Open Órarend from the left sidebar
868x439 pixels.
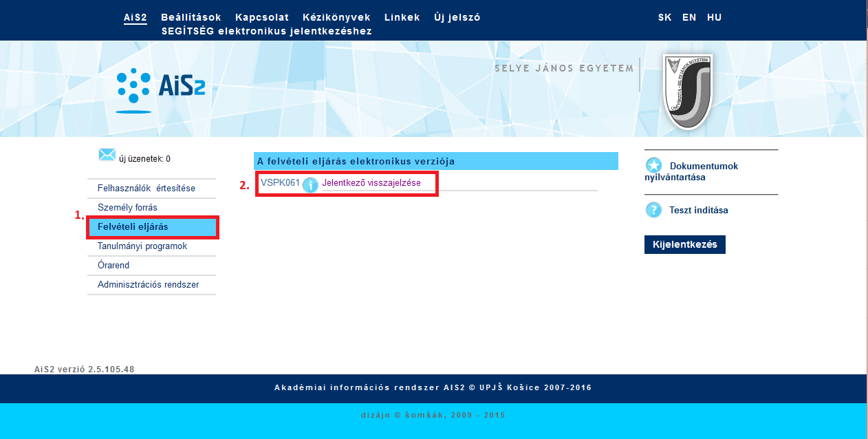(113, 266)
